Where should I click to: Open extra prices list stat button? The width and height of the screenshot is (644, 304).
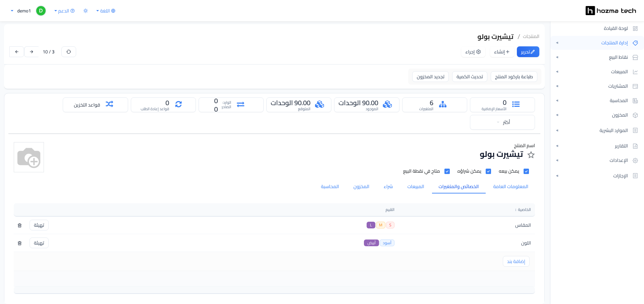(502, 105)
